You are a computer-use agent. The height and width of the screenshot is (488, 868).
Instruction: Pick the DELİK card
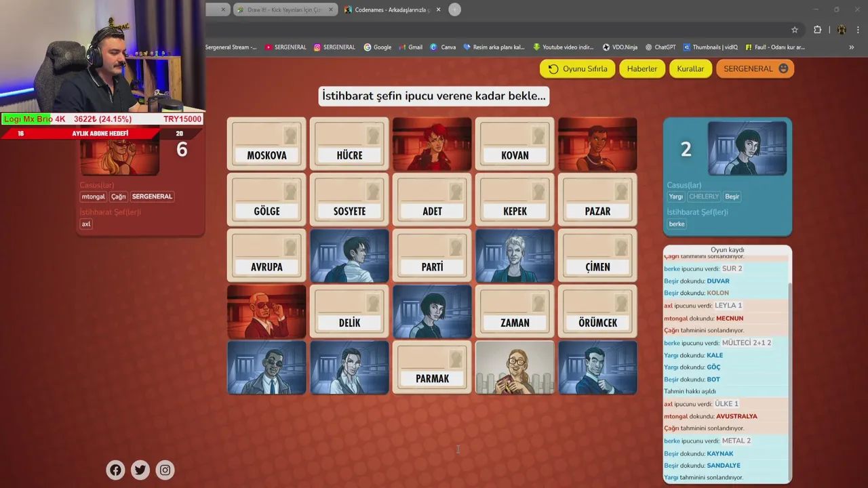pos(349,311)
